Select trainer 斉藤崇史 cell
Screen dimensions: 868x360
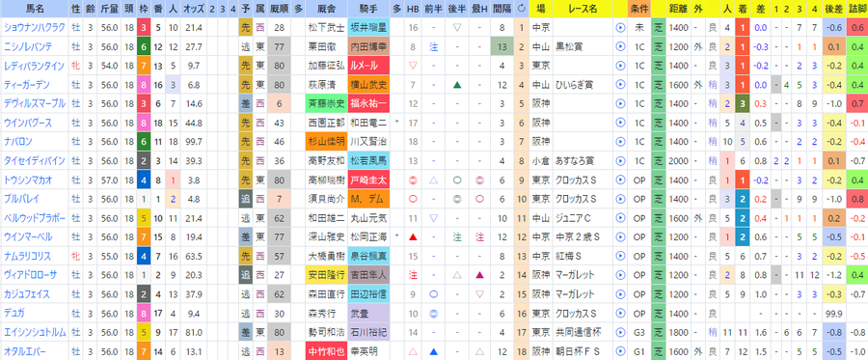tap(327, 103)
